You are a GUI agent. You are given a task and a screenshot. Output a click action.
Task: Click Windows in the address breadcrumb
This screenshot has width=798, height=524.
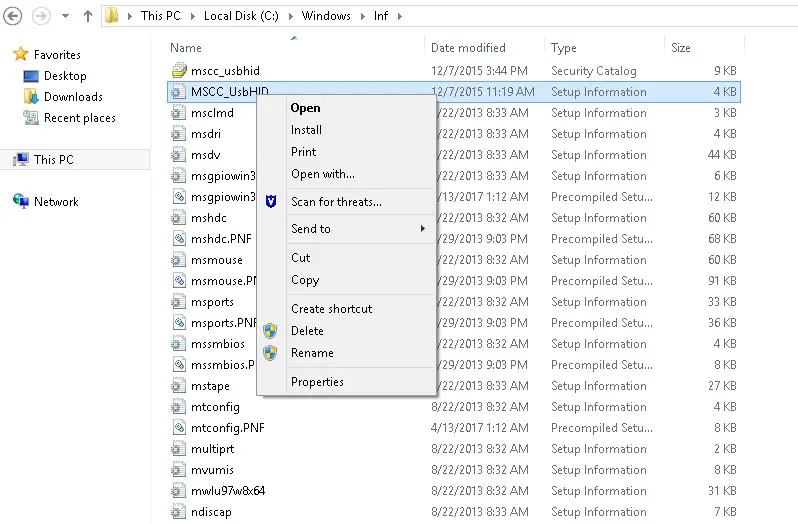(326, 16)
